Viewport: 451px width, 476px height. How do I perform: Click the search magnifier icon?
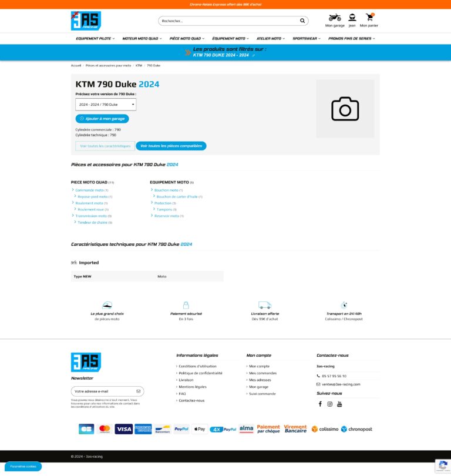tap(302, 21)
